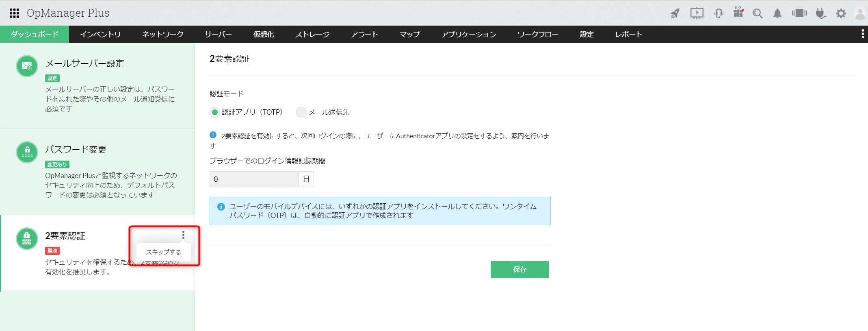The image size is (868, 331).
Task: Click the 変更あり status badge
Action: (57, 164)
